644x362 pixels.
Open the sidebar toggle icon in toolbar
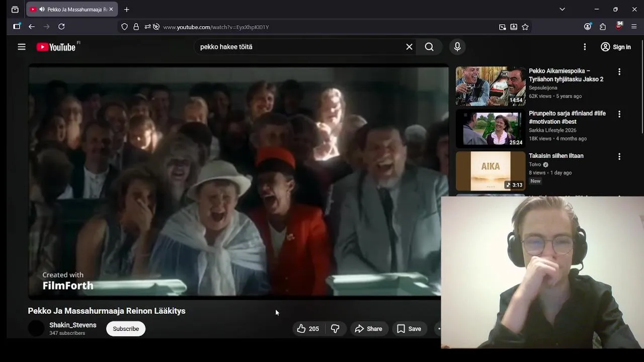coord(17,27)
